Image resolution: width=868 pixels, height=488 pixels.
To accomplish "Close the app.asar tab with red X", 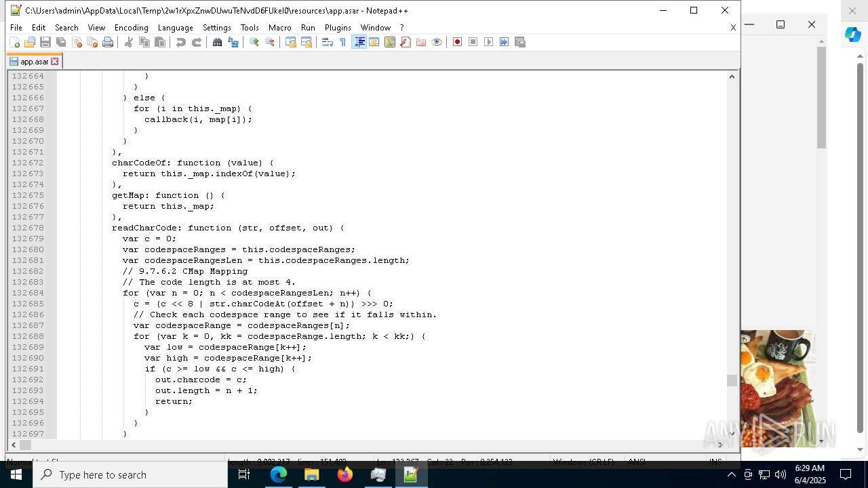I will coord(55,62).
